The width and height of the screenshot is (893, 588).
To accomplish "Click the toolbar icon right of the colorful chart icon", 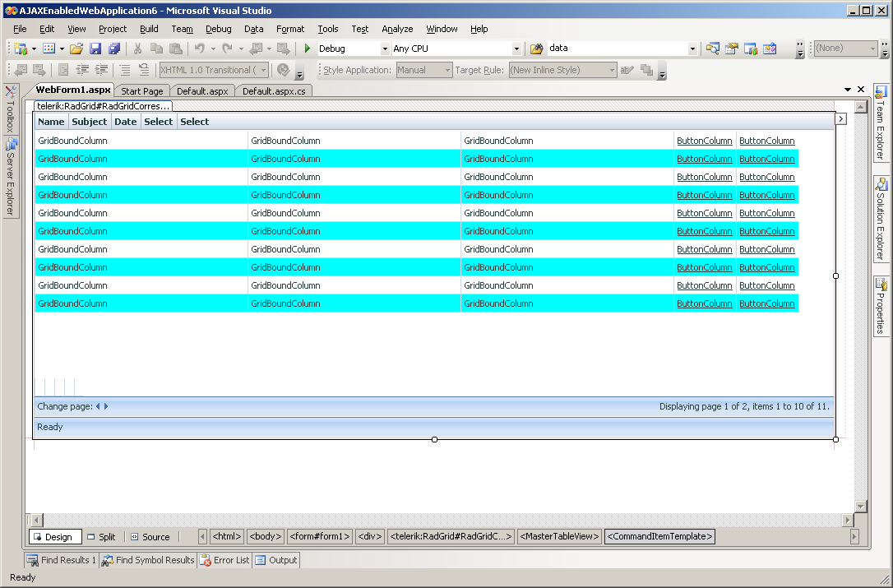I will tap(770, 49).
